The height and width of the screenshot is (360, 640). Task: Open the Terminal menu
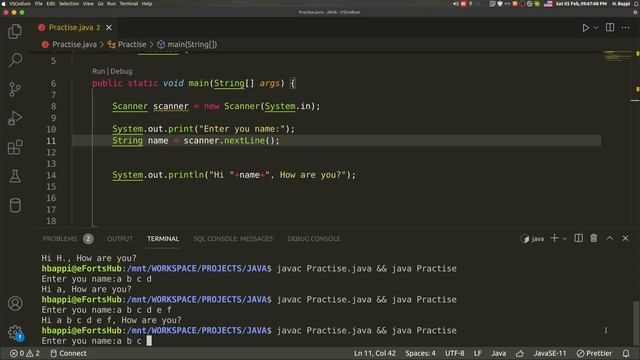click(x=129, y=4)
